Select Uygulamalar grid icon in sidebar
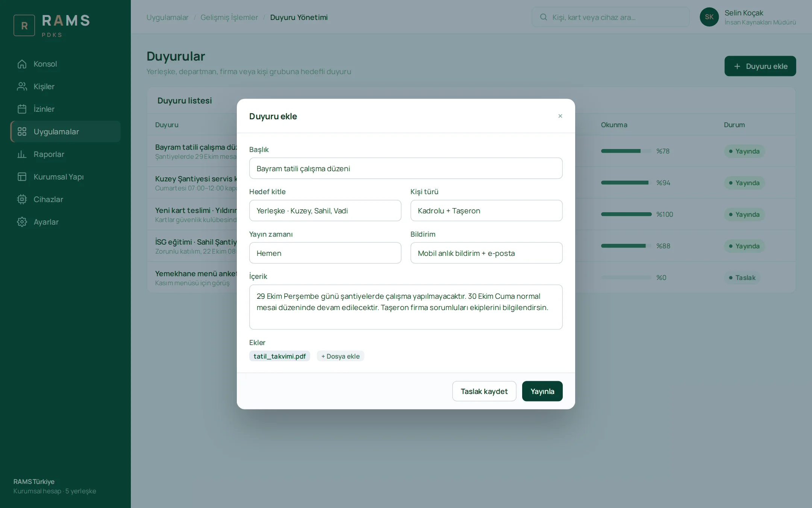 (x=22, y=132)
